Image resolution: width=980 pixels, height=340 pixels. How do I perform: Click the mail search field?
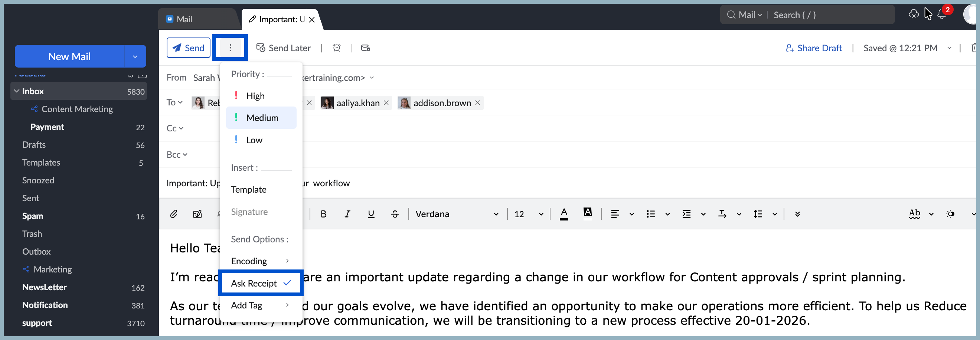coord(829,15)
